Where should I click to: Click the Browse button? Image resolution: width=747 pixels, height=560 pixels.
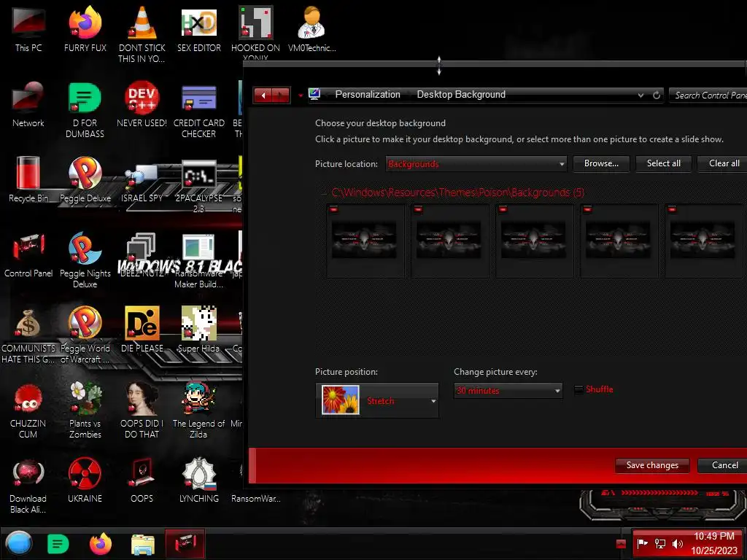601,163
